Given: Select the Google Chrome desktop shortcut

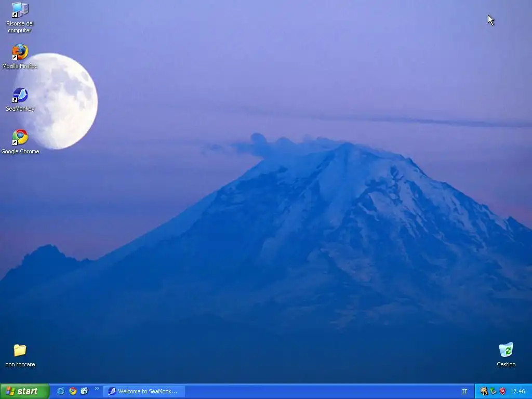Looking at the screenshot, I should point(20,142).
